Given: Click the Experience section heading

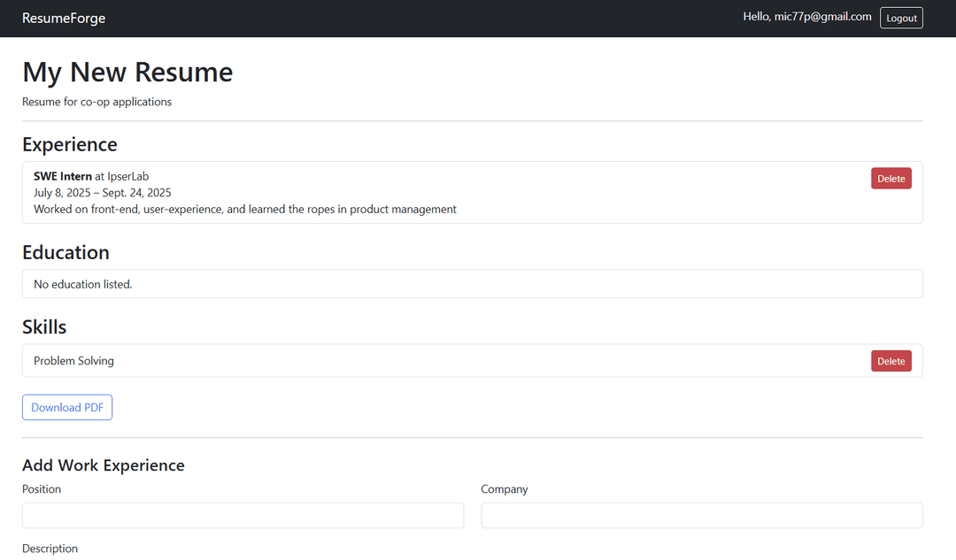Looking at the screenshot, I should [x=70, y=144].
